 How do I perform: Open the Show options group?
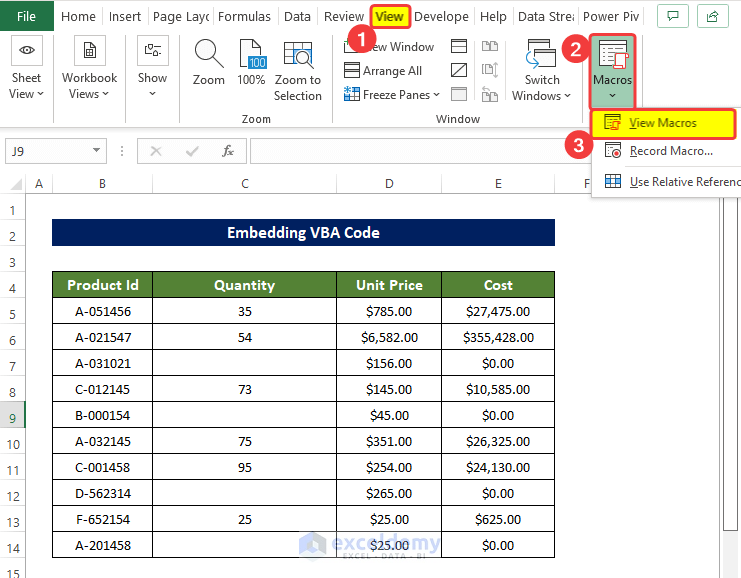pyautogui.click(x=152, y=68)
